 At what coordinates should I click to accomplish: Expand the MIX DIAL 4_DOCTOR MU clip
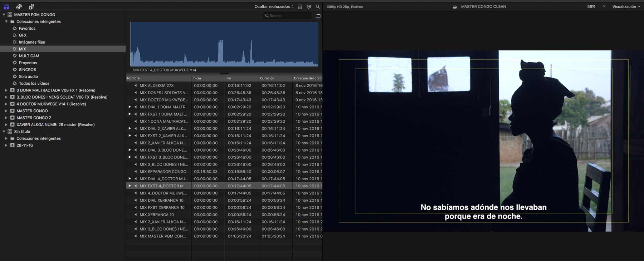pyautogui.click(x=130, y=178)
